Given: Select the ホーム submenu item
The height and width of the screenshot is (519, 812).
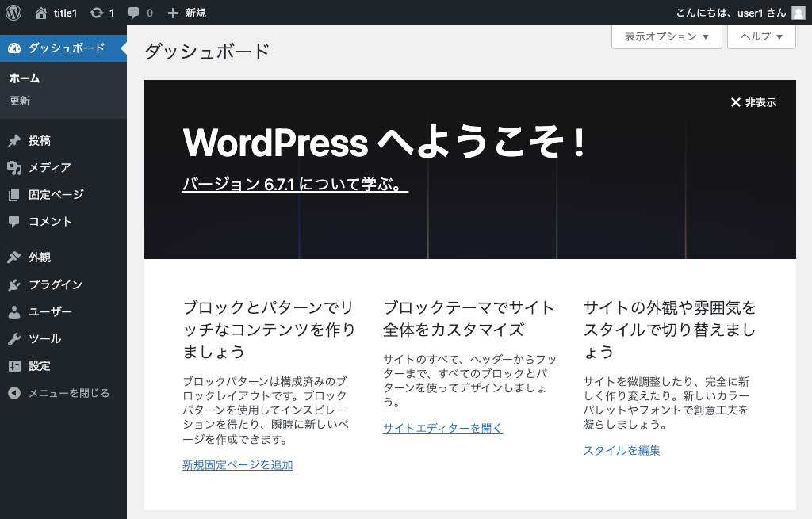Looking at the screenshot, I should [25, 78].
